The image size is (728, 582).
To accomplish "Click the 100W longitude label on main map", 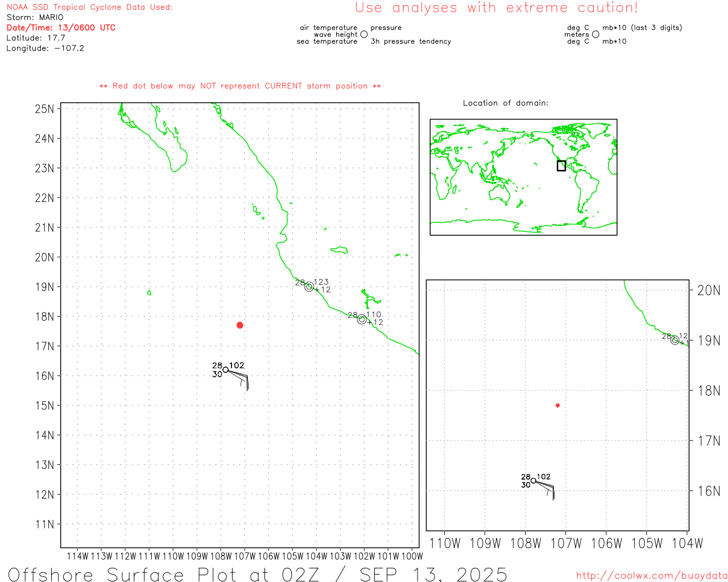I will click(412, 556).
